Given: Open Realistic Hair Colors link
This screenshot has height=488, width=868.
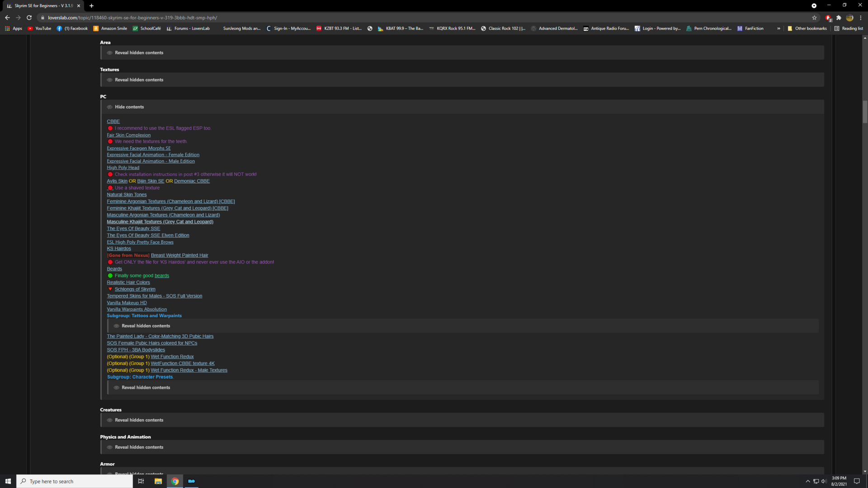Looking at the screenshot, I should 128,283.
